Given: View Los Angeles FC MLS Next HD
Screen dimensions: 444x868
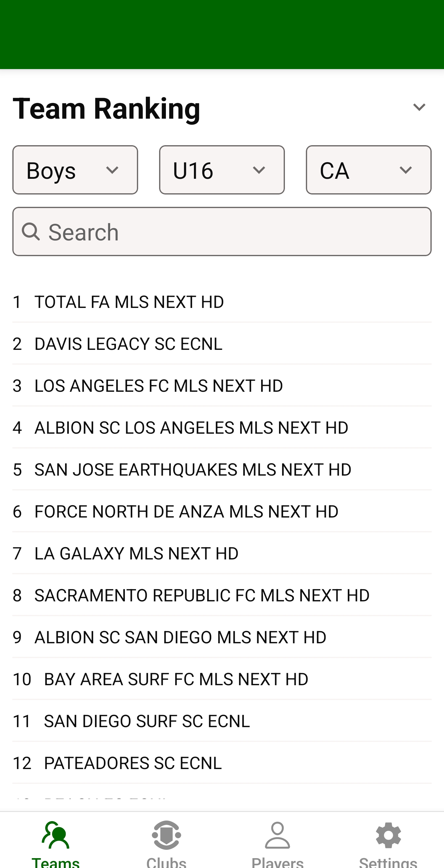Looking at the screenshot, I should pos(159,386).
